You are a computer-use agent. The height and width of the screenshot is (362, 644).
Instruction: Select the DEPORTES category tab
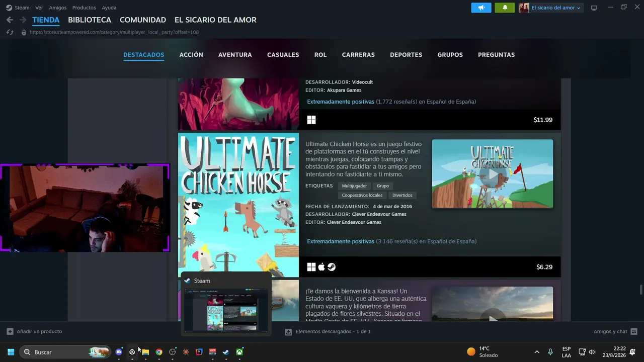pyautogui.click(x=406, y=55)
